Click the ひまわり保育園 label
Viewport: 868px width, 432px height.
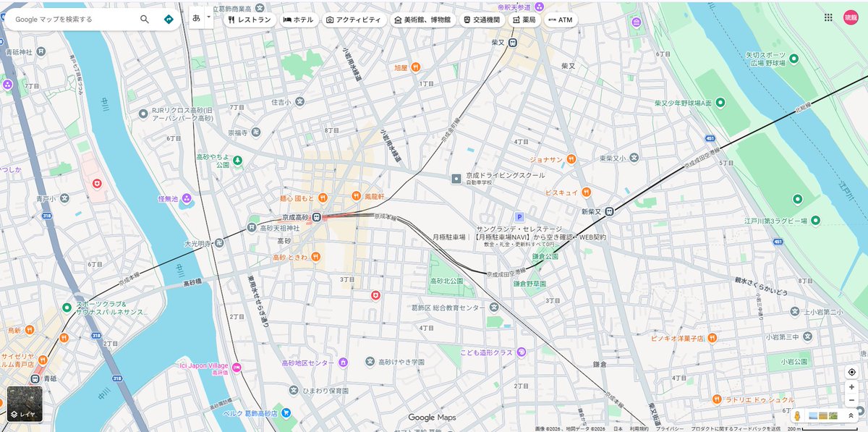click(x=324, y=391)
